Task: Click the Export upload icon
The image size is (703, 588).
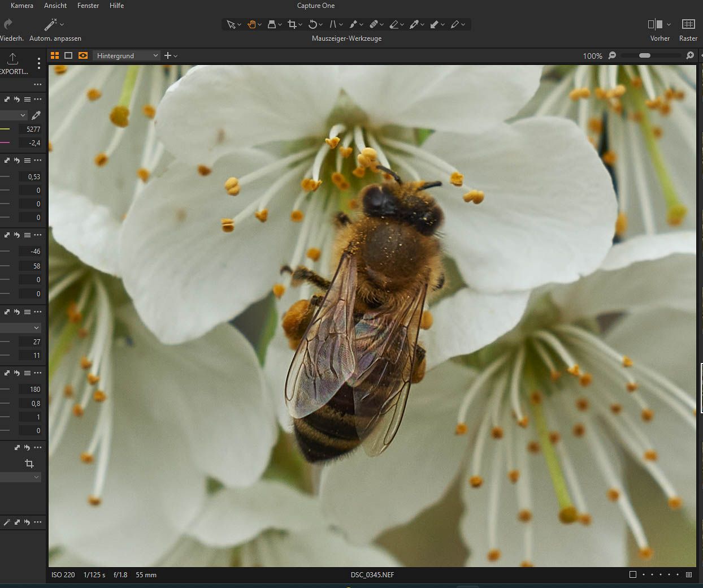Action: coord(12,58)
